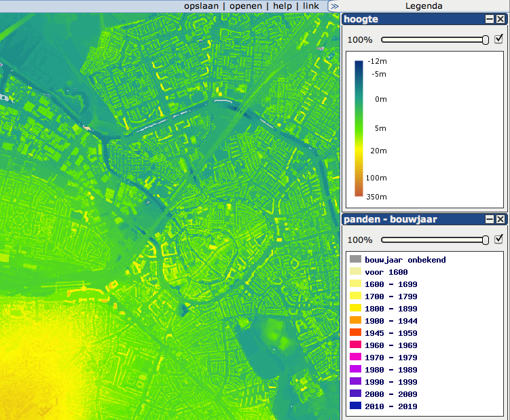Viewport: 510px width, 420px height.
Task: Click the 1960 - 1969 legend label
Action: [391, 345]
